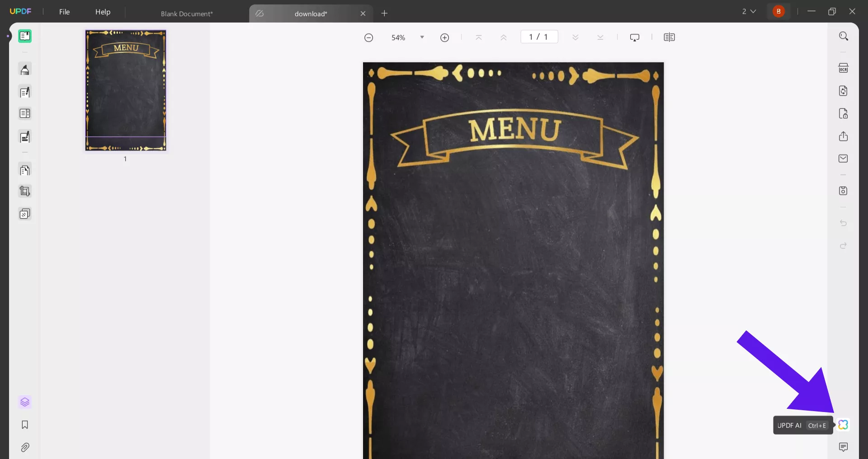
Task: Open the user account avatar B
Action: 778,11
